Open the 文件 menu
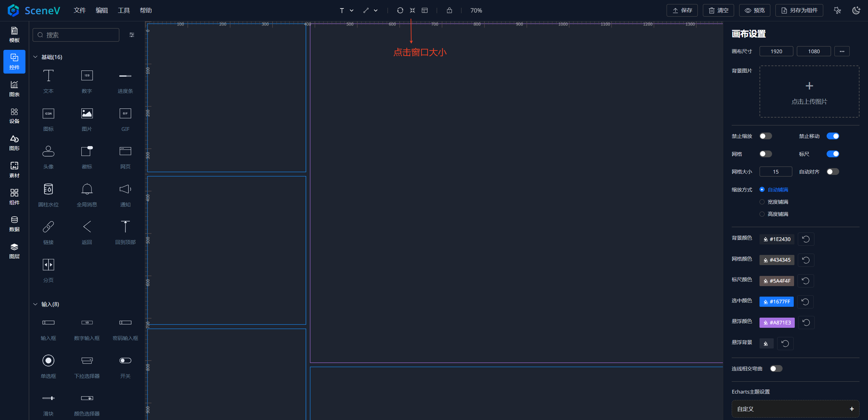Image resolution: width=868 pixels, height=420 pixels. click(80, 11)
